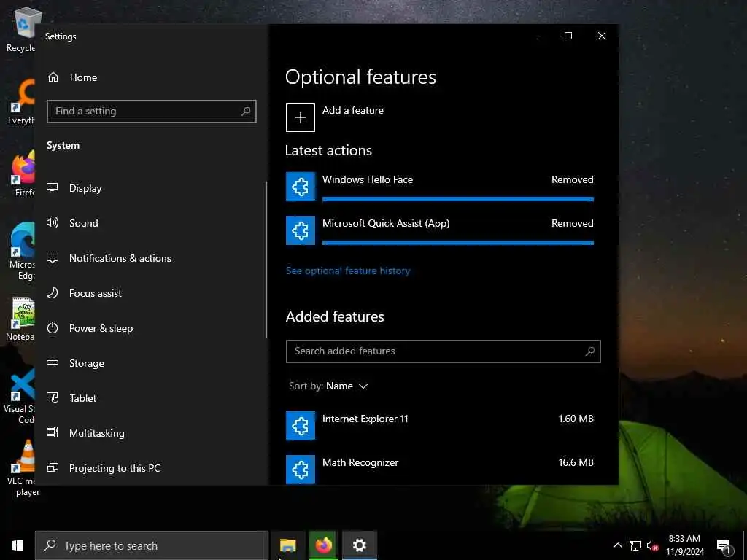
Task: Select the Visual Studio Code desktop shortcut
Action: click(20, 396)
